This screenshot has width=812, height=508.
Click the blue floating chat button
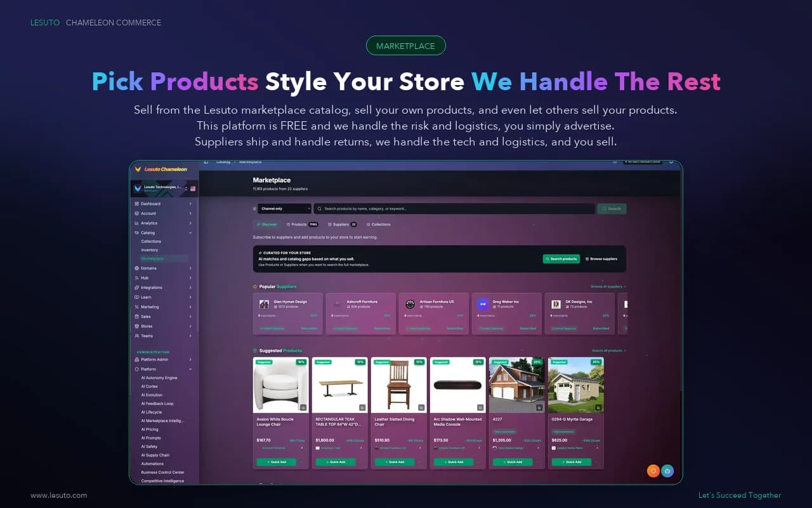tap(667, 471)
